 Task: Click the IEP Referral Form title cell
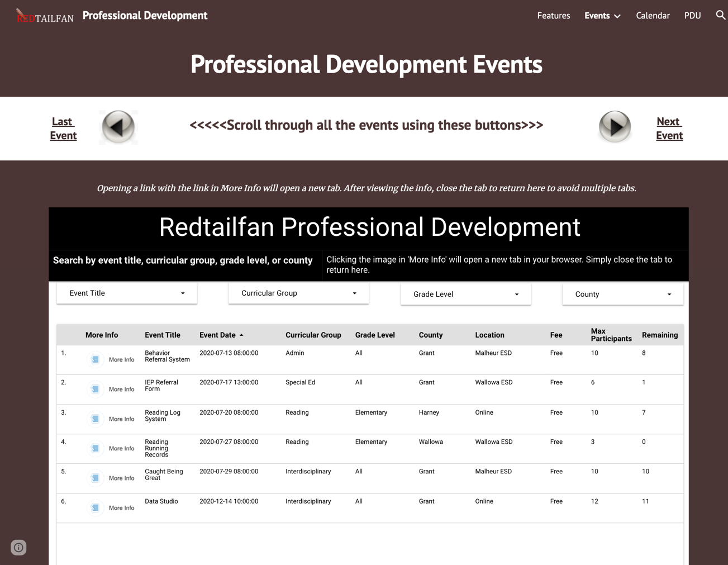(161, 386)
